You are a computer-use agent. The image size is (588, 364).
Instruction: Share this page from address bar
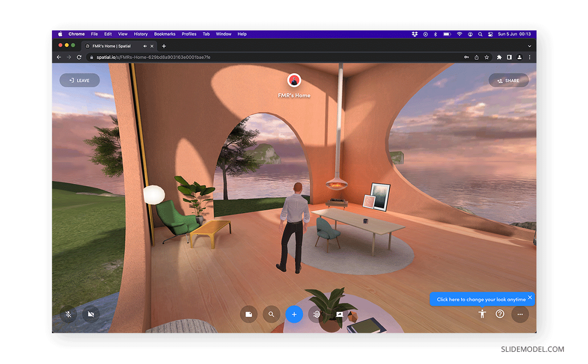pyautogui.click(x=477, y=57)
